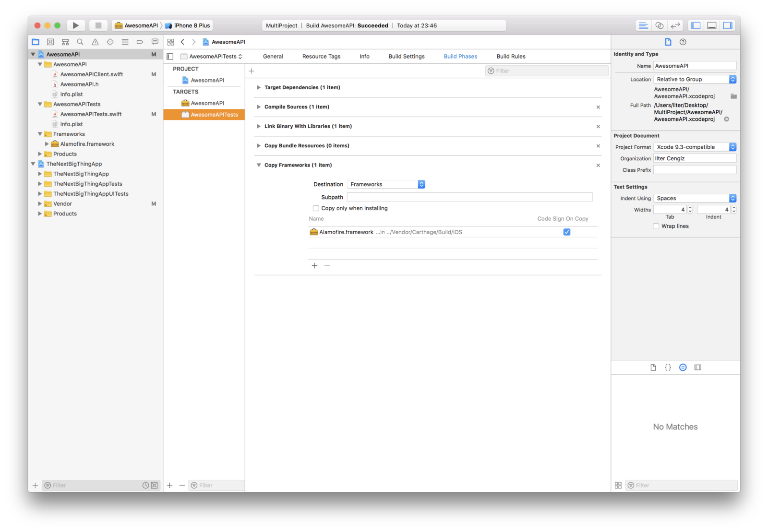Expand Link Binary With Libraries phase
768x532 pixels.
point(259,127)
